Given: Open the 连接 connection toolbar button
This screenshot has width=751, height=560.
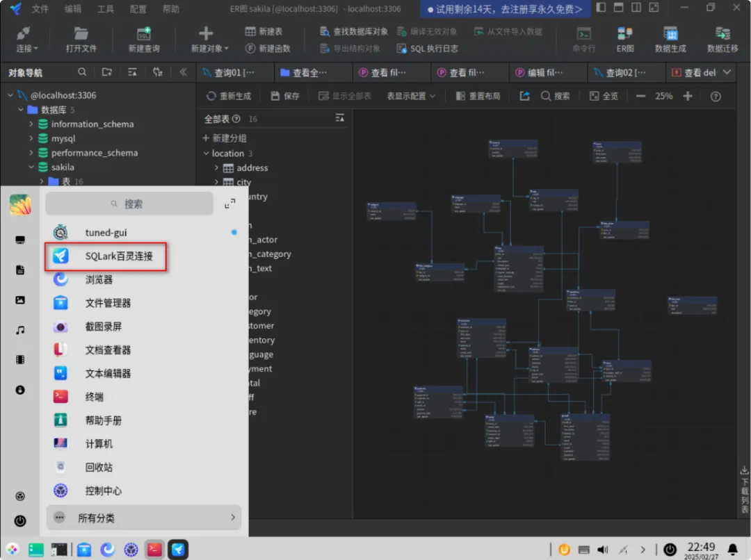Looking at the screenshot, I should pos(27,39).
